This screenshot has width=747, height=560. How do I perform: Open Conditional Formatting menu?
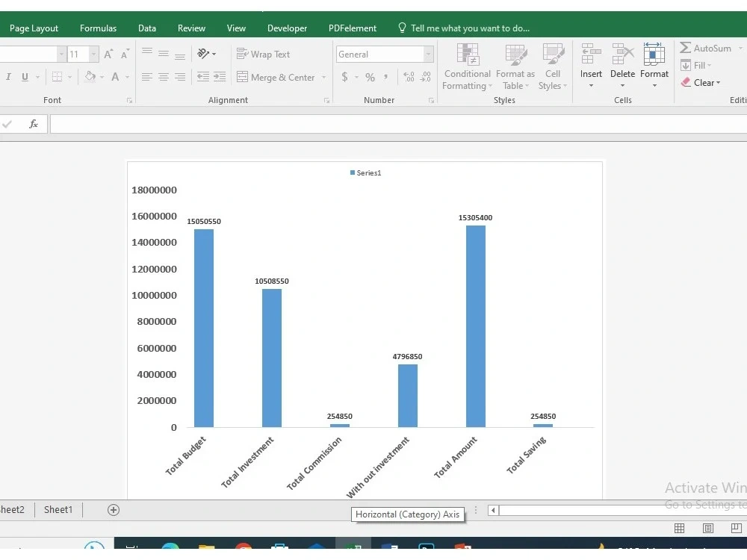point(468,67)
